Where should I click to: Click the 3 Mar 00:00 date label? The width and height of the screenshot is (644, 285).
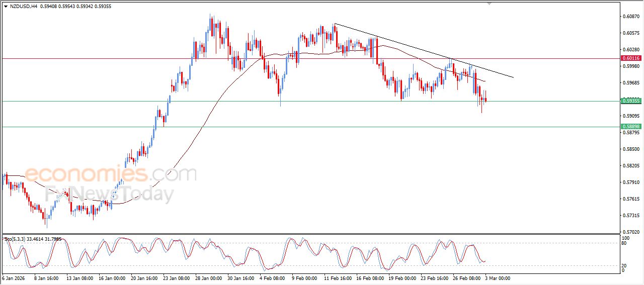[x=499, y=277]
